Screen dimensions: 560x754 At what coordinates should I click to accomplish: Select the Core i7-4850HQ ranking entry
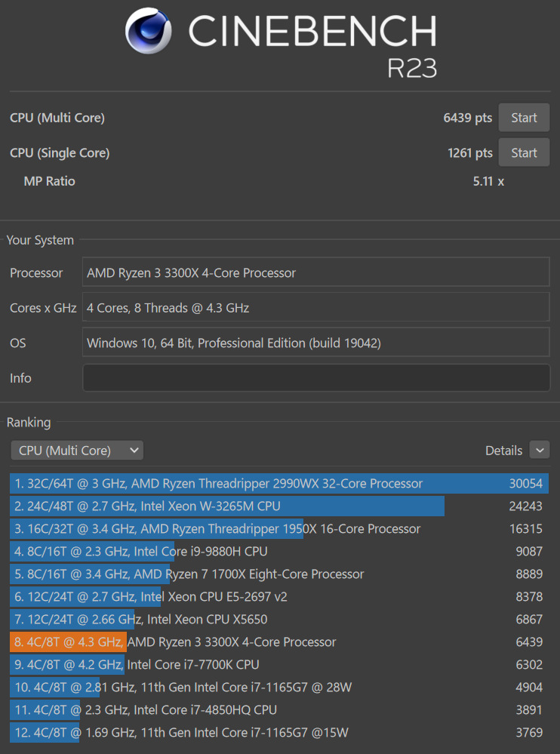point(278,710)
